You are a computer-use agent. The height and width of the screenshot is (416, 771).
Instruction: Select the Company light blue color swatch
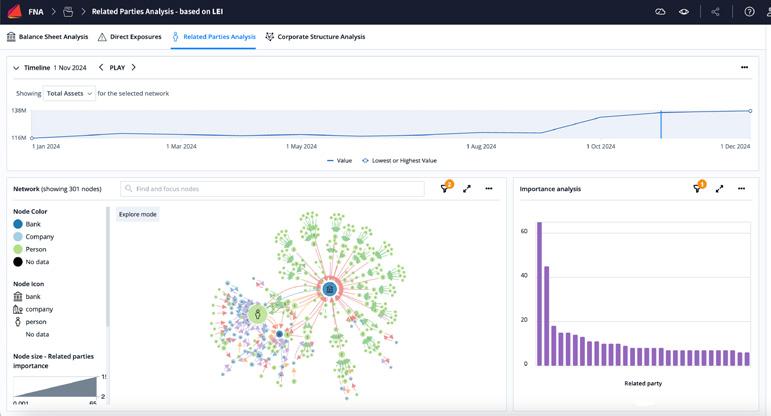pyautogui.click(x=18, y=237)
